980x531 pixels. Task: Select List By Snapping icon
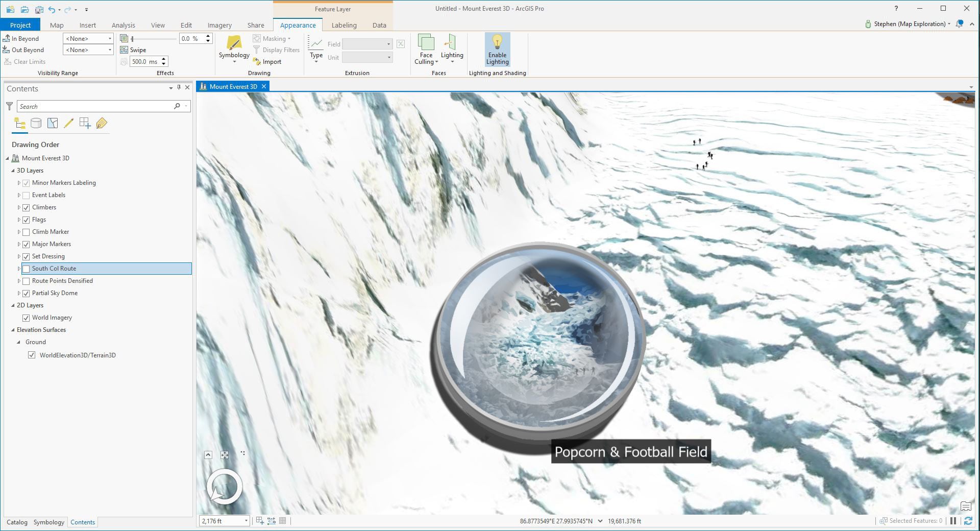(x=85, y=123)
